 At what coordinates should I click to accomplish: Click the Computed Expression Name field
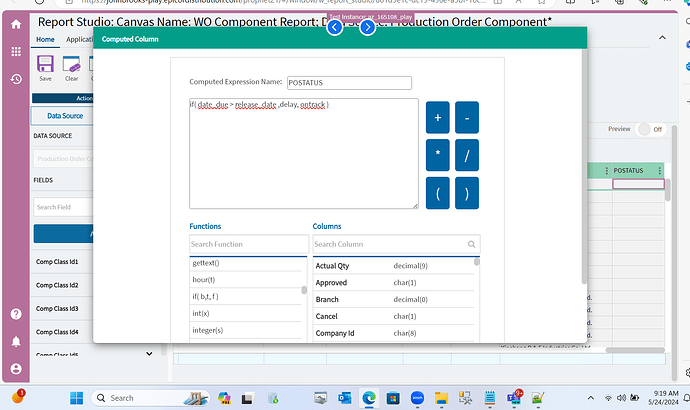pyautogui.click(x=349, y=83)
